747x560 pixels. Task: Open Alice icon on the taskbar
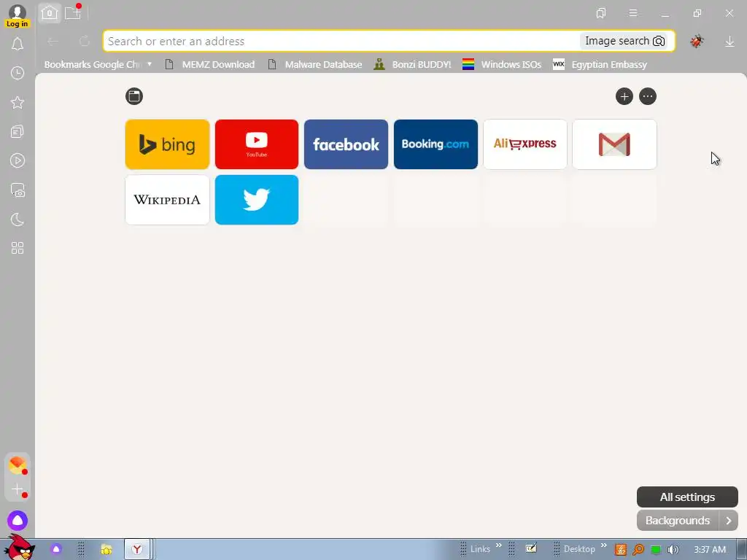(x=56, y=550)
